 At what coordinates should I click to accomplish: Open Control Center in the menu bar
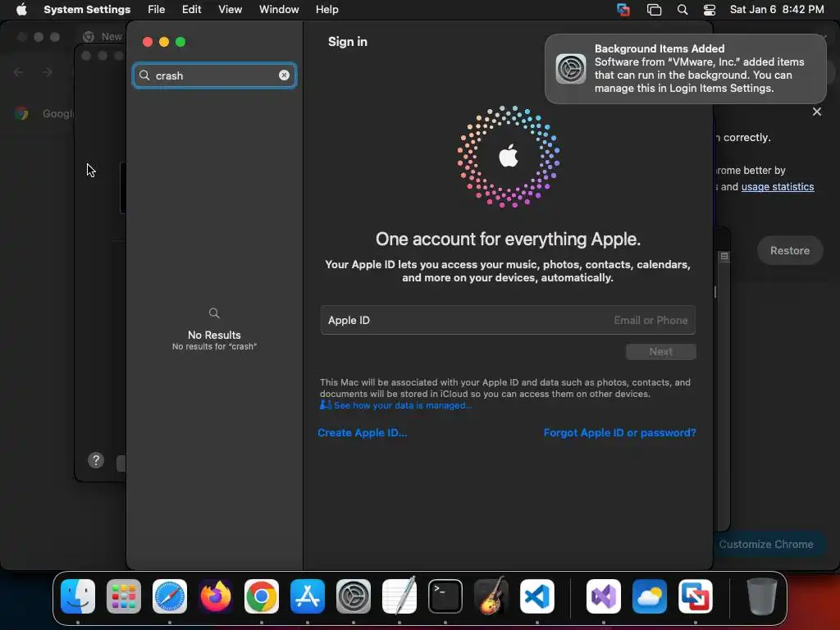point(710,10)
